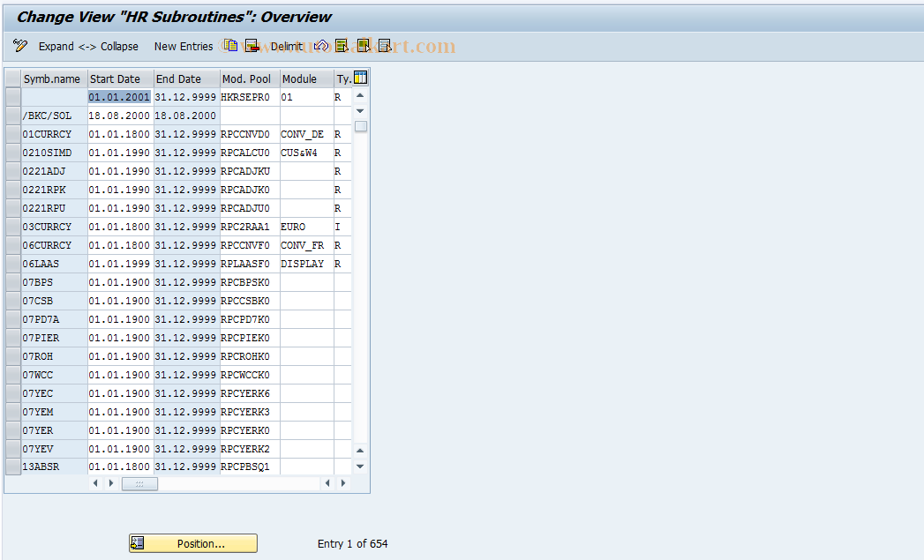The width and height of the screenshot is (924, 560).
Task: Click the End Date column header
Action: click(187, 78)
